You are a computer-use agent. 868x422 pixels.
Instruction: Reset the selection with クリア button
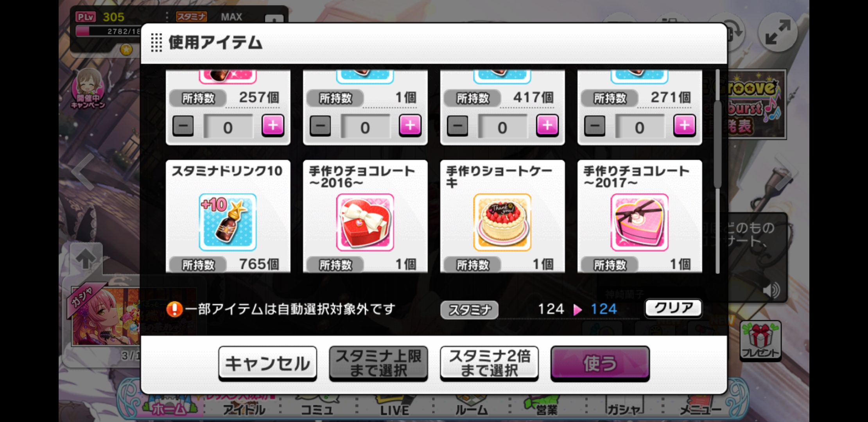673,308
